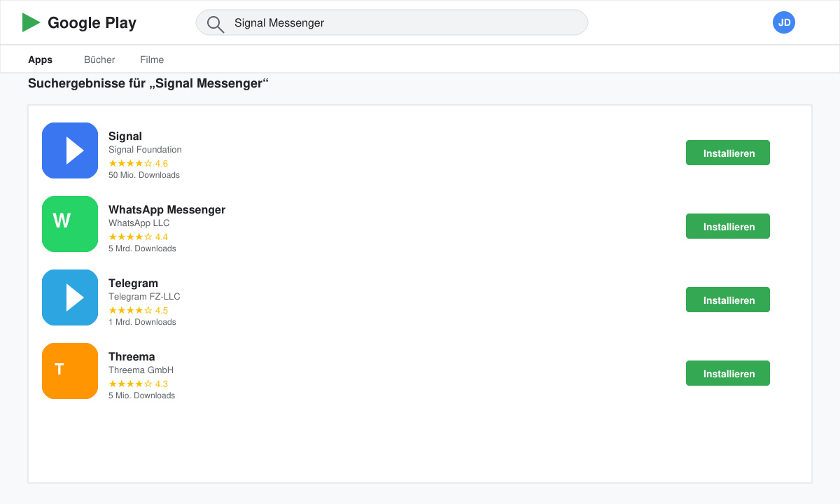Image resolution: width=840 pixels, height=504 pixels.
Task: Click the Suchergebnisse für Signal Messenger heading
Action: click(148, 83)
